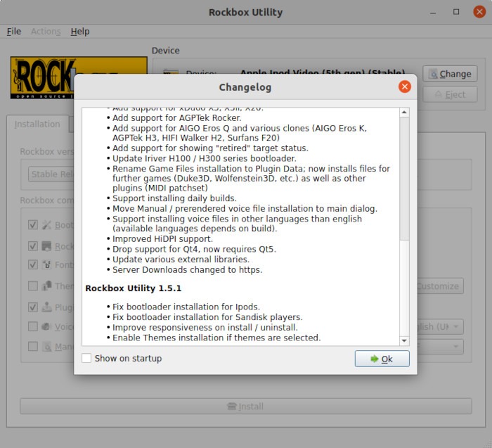Open the Actions menu
Image resolution: width=492 pixels, height=448 pixels.
pos(46,32)
